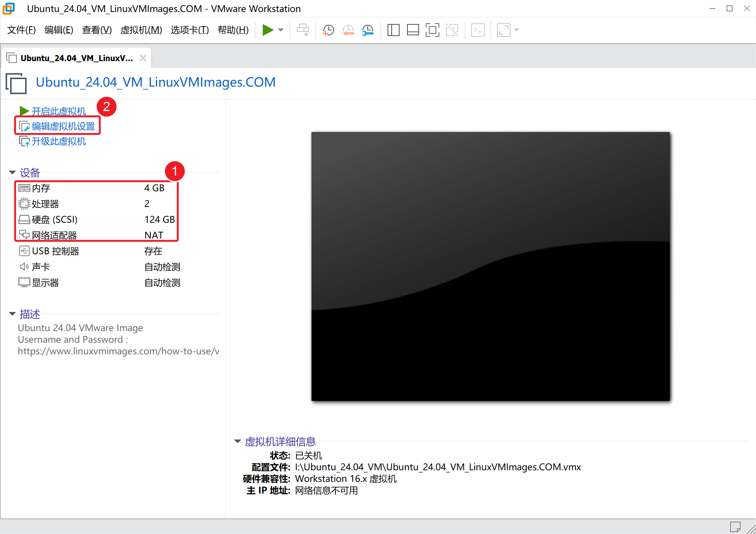Click the console view icon

tap(478, 30)
